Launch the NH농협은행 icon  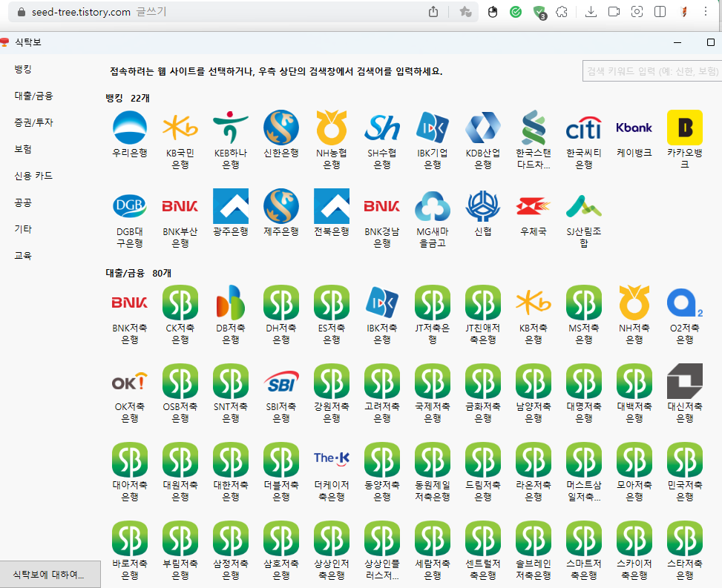click(x=332, y=128)
